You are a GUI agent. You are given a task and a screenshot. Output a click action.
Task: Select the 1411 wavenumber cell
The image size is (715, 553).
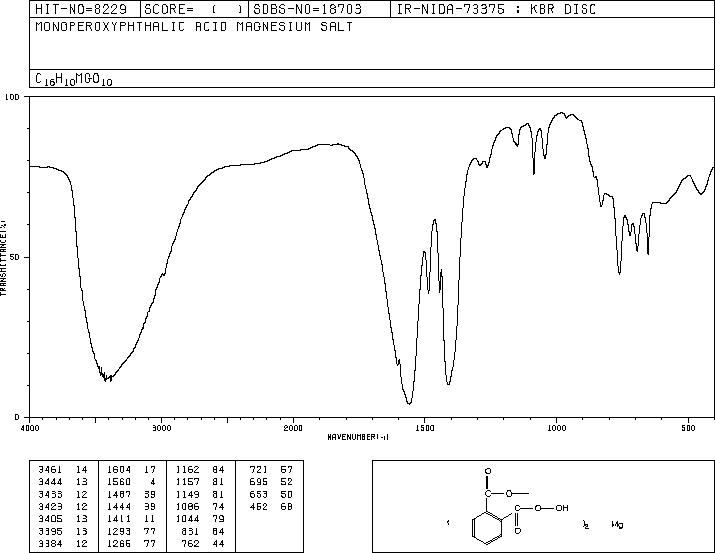119,519
